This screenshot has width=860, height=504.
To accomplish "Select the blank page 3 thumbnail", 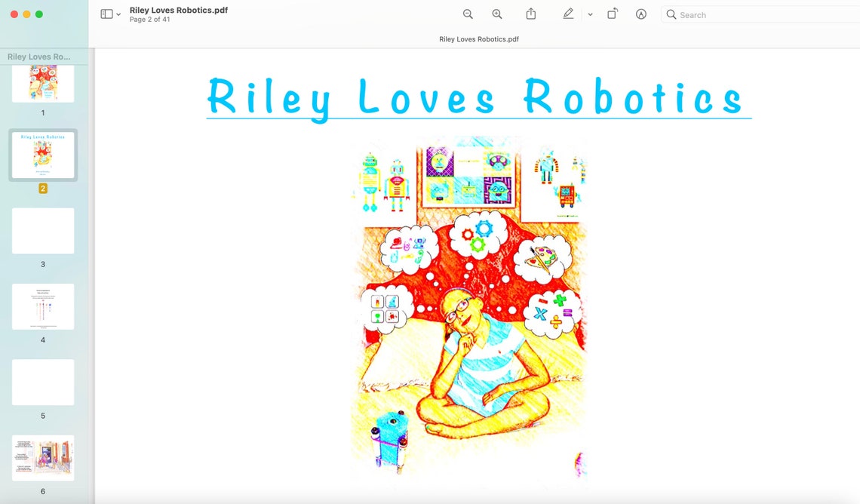I will (x=43, y=231).
